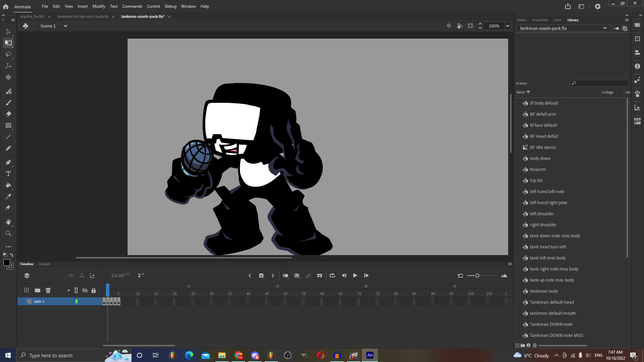Open the Modify menu
The height and width of the screenshot is (362, 644).
coord(99,6)
